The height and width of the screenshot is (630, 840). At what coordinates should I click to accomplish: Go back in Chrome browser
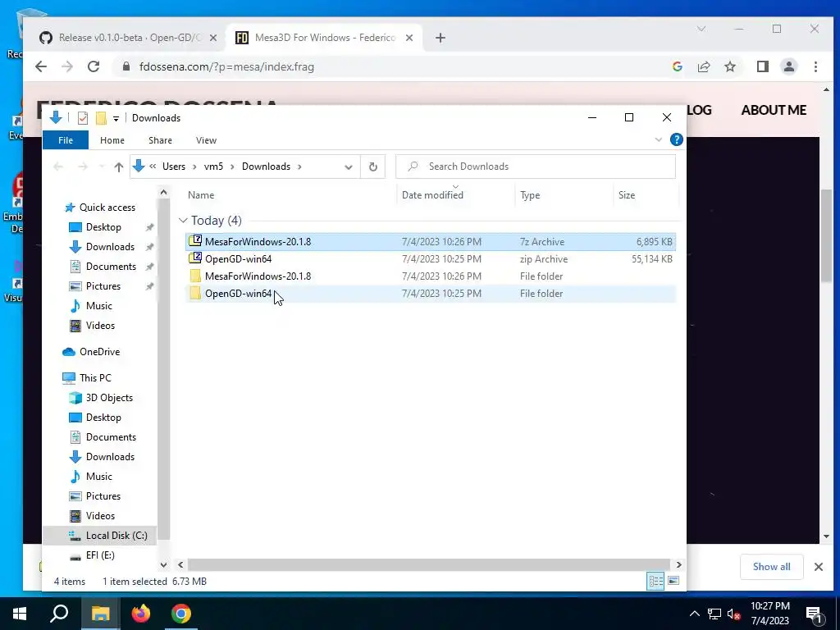pyautogui.click(x=41, y=66)
